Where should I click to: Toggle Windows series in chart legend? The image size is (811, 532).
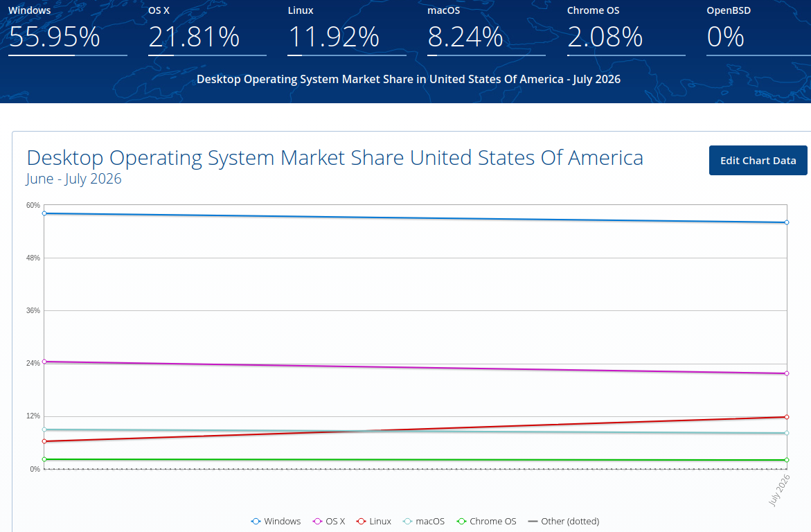click(276, 521)
